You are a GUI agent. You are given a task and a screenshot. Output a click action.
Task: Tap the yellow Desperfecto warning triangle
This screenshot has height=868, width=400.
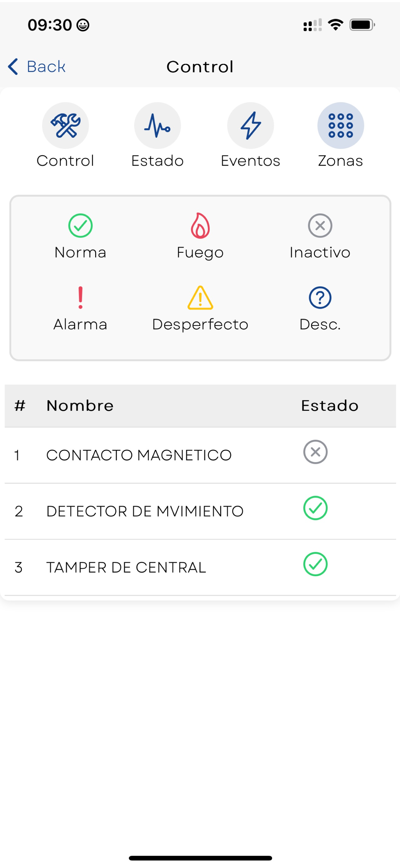[200, 298]
